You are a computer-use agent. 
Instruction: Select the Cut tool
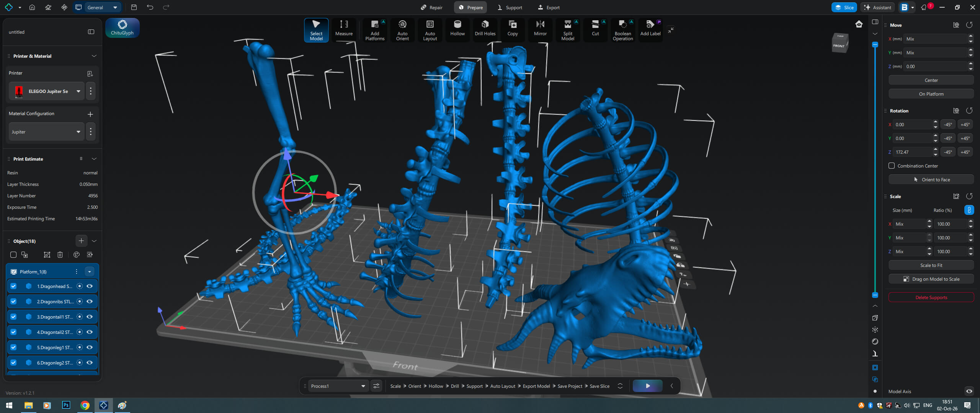pos(595,29)
